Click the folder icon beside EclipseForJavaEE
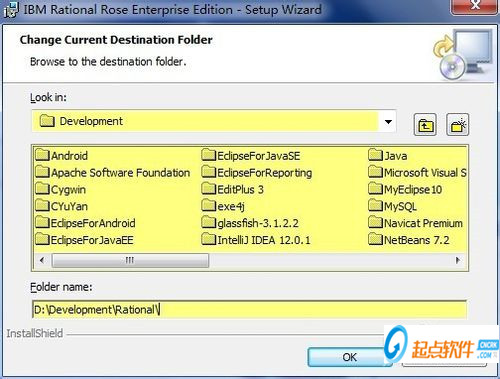The width and height of the screenshot is (500, 379). [x=42, y=239]
